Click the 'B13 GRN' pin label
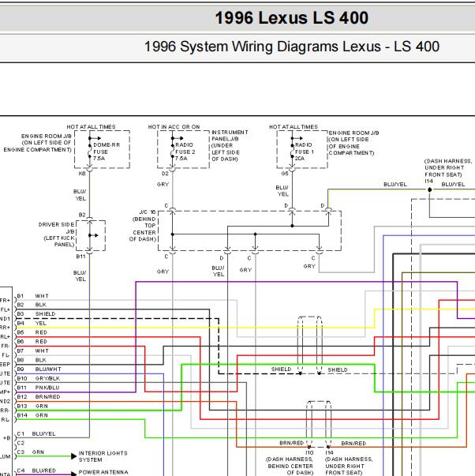The image size is (475, 476). (x=32, y=406)
